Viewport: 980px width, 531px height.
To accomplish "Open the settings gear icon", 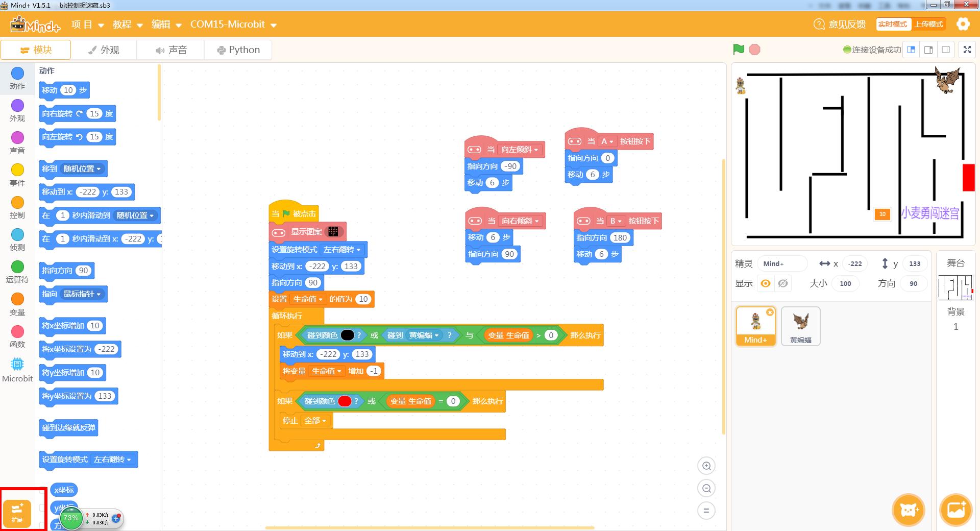I will pyautogui.click(x=963, y=24).
